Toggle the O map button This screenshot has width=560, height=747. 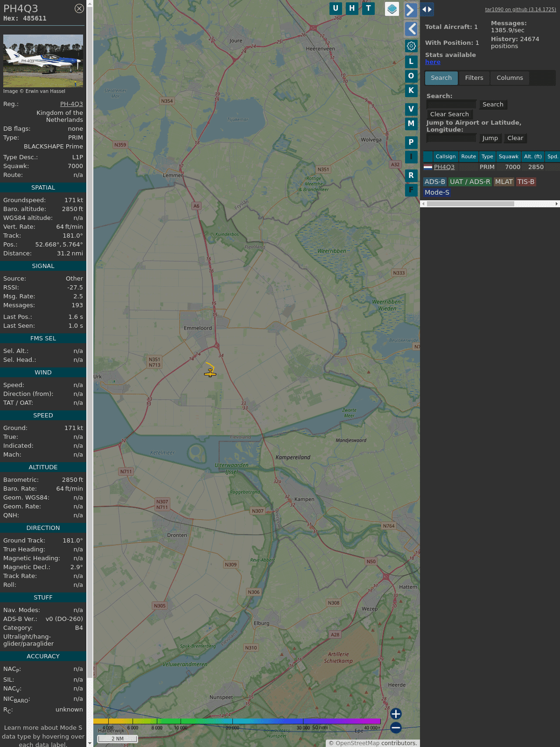tap(411, 76)
